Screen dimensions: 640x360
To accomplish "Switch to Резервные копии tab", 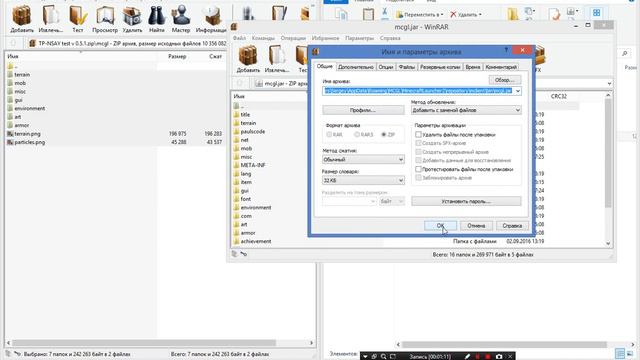I will coord(440,67).
